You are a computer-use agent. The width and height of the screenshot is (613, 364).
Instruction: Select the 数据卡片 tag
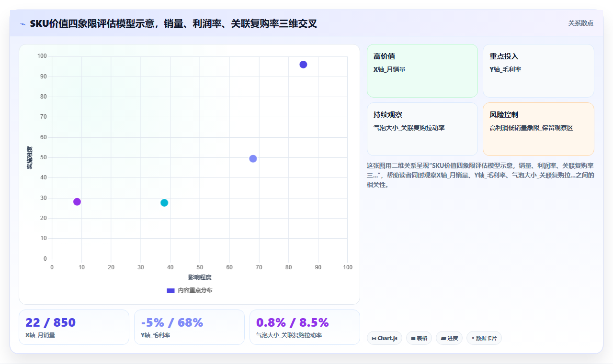[484, 338]
